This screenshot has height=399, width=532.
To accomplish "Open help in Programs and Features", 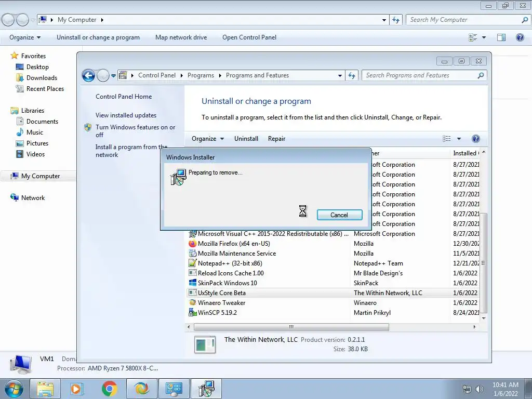I will coord(476,138).
